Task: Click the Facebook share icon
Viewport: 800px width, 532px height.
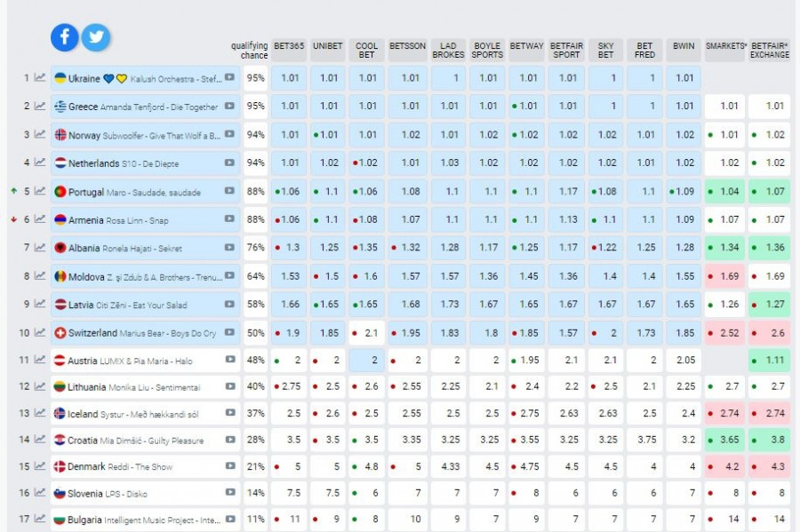Action: [65, 37]
